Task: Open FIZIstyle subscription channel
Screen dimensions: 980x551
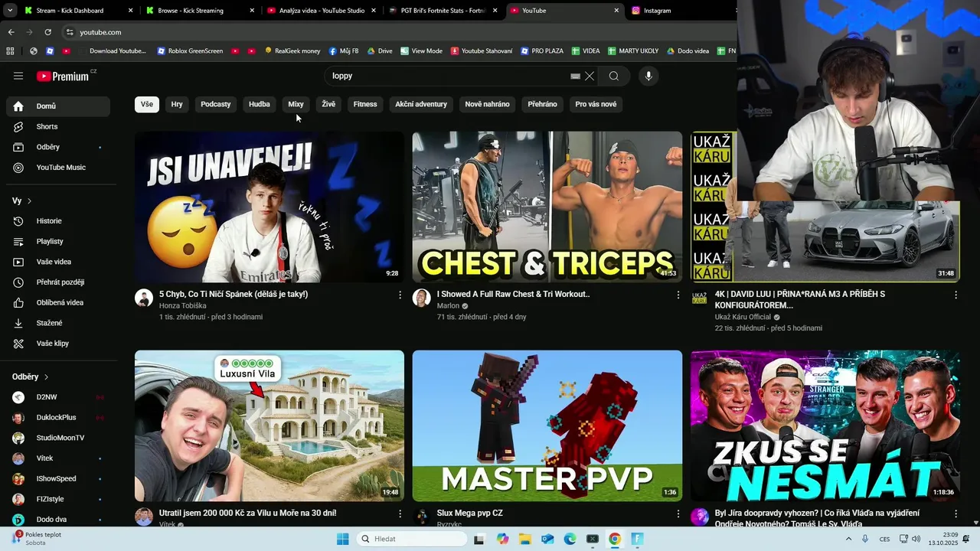Action: point(58,499)
